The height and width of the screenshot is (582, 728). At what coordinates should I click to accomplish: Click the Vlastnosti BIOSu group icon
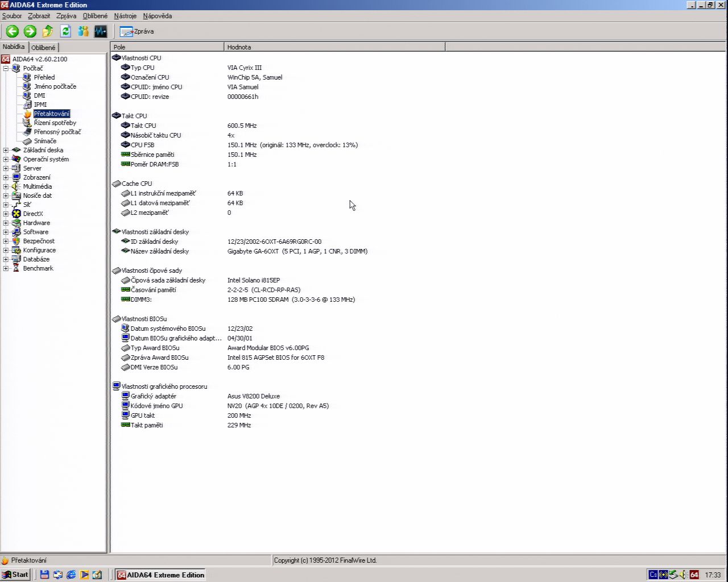tap(117, 318)
